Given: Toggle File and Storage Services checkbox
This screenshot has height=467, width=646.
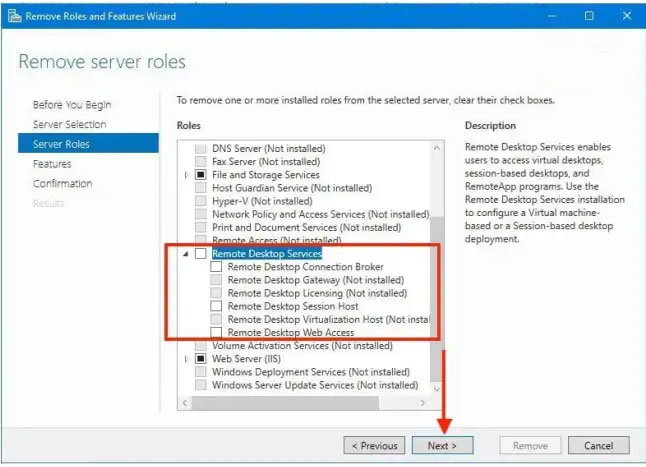Looking at the screenshot, I should click(x=201, y=175).
